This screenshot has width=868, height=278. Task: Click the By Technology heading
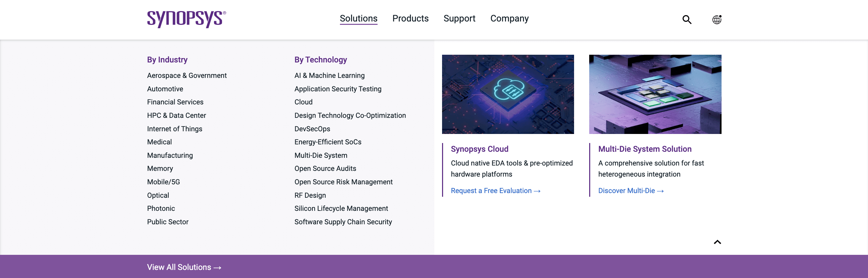click(x=320, y=60)
